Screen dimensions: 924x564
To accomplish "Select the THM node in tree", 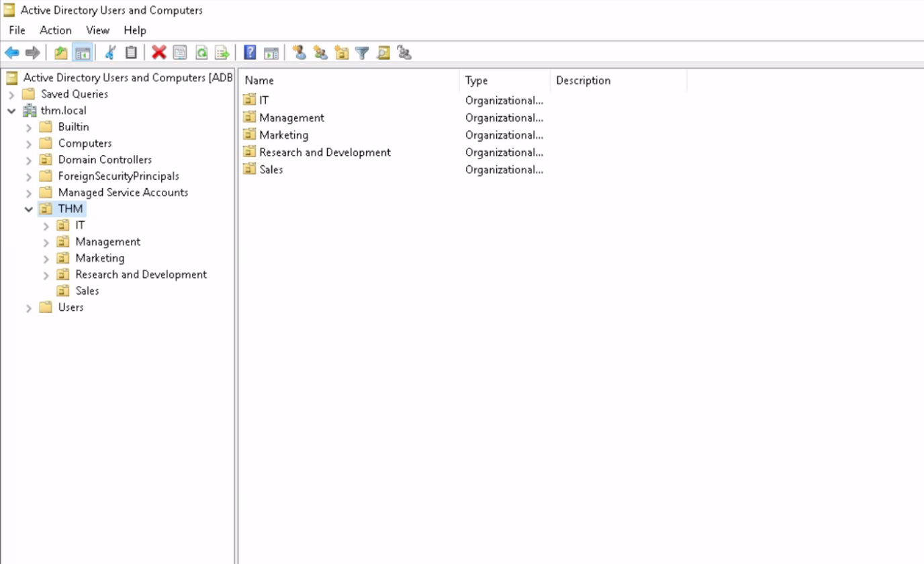I will click(71, 209).
